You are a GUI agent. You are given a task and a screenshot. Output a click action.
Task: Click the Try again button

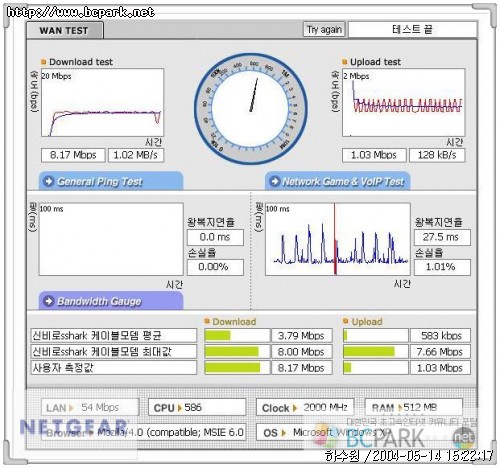324,30
